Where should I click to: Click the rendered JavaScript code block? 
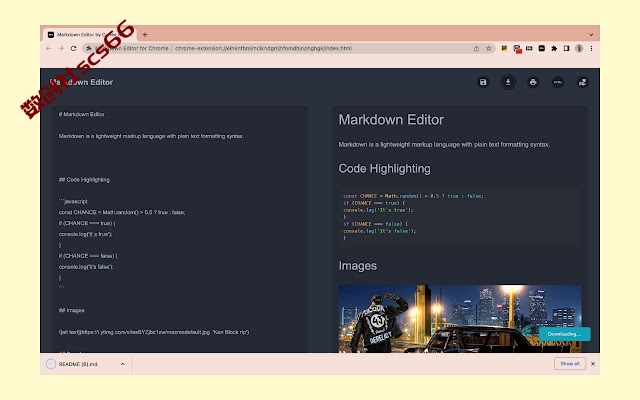[x=459, y=217]
